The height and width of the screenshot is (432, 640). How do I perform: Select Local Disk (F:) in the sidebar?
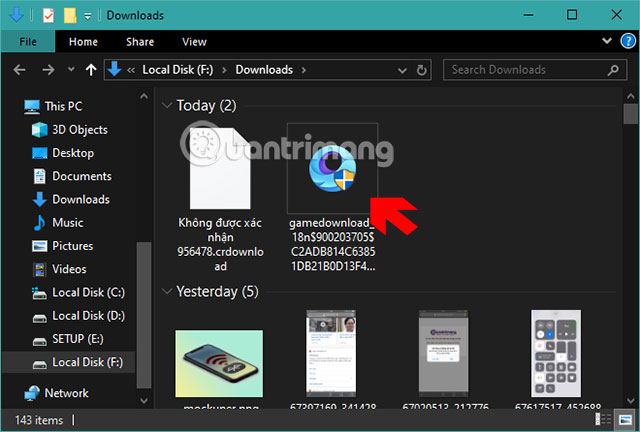point(69,362)
